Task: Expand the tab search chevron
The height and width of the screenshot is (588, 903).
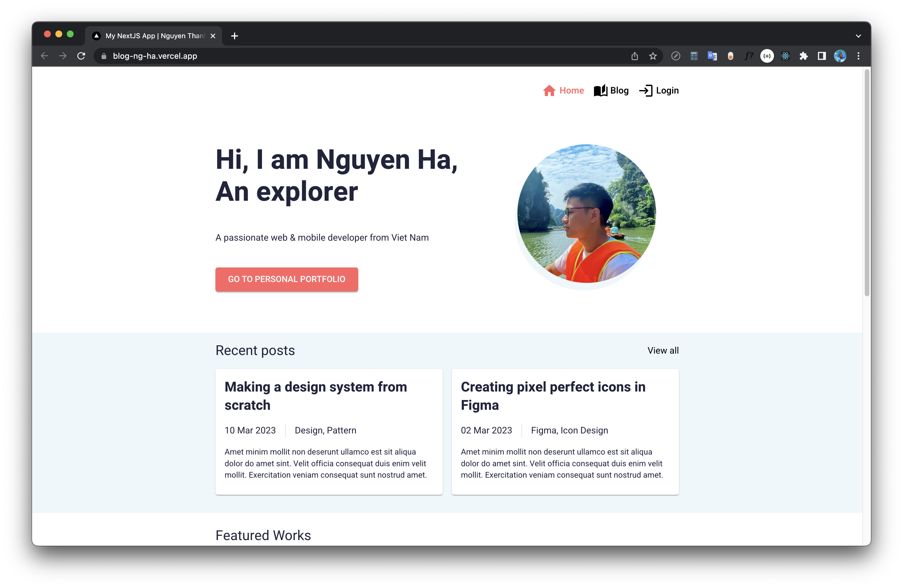Action: tap(858, 36)
